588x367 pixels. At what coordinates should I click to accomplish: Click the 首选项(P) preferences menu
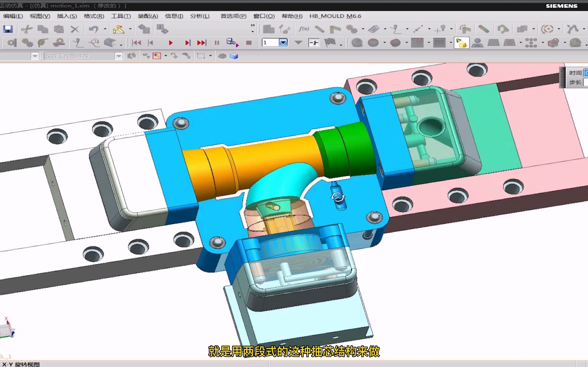[233, 16]
